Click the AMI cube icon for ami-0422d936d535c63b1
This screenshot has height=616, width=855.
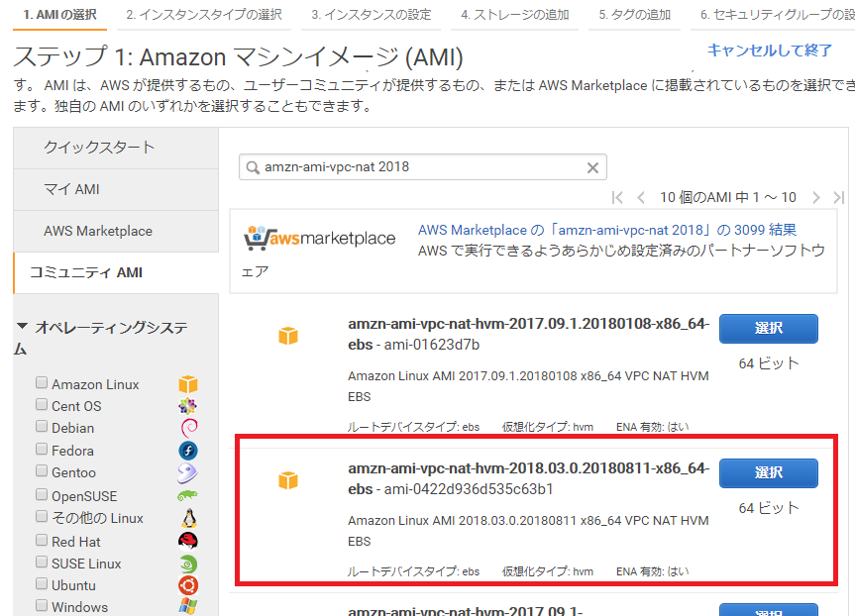pos(288,480)
